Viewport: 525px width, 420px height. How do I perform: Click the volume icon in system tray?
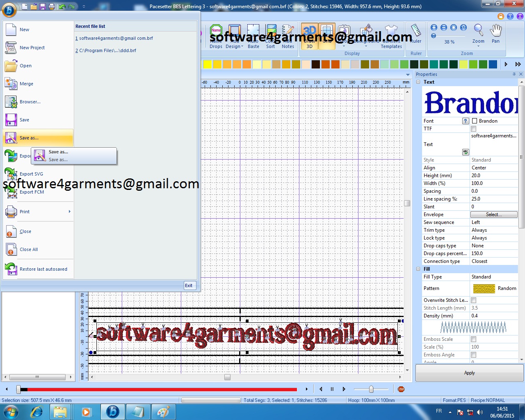480,412
